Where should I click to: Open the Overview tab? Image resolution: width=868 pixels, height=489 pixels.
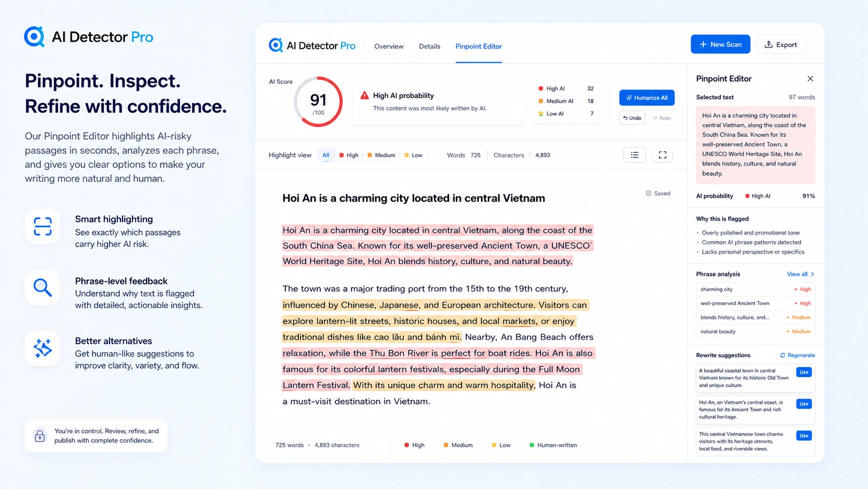tap(389, 46)
